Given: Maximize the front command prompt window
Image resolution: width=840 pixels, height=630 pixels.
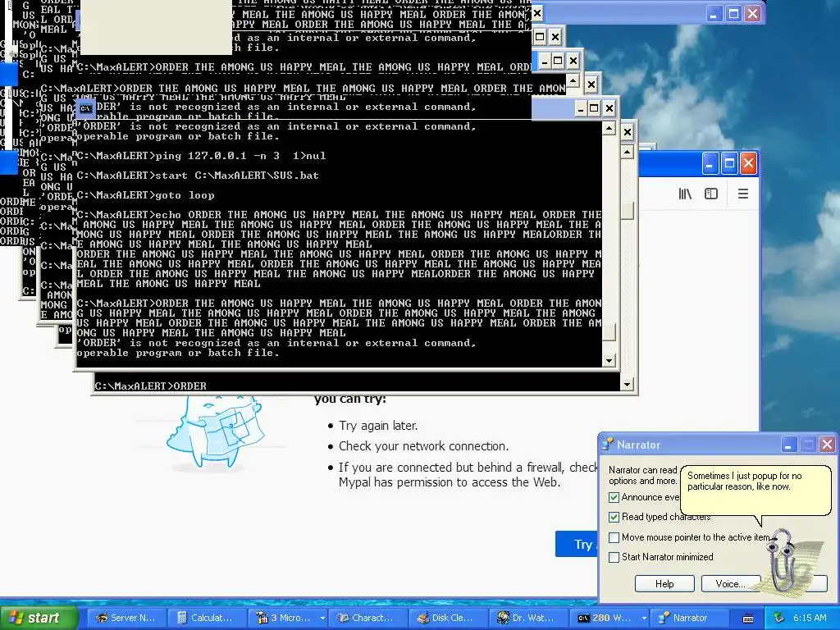Looking at the screenshot, I should coord(594,109).
